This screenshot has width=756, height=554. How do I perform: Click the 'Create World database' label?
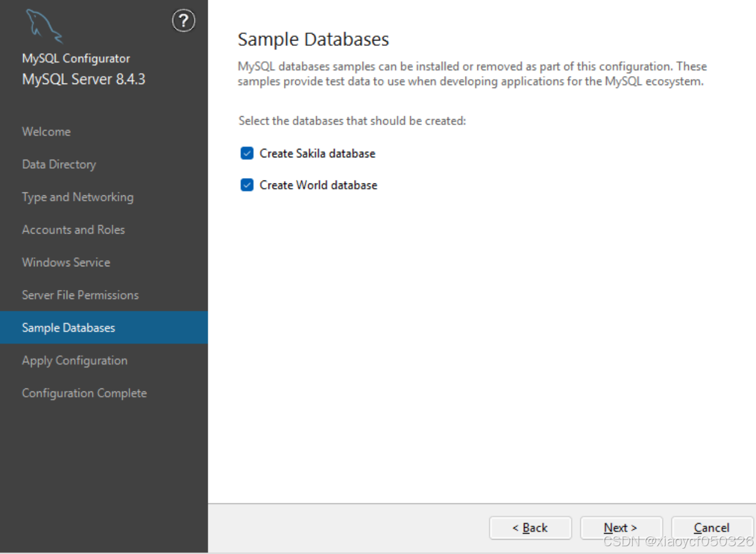tap(318, 185)
